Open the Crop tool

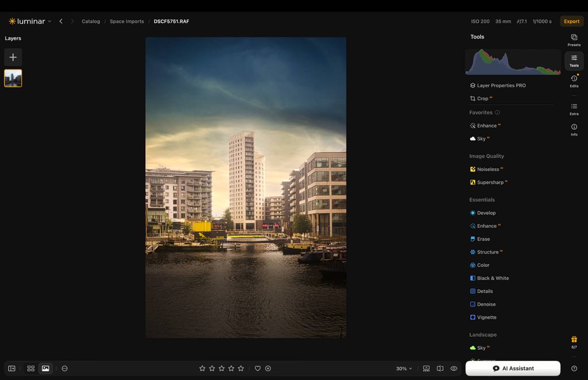481,99
